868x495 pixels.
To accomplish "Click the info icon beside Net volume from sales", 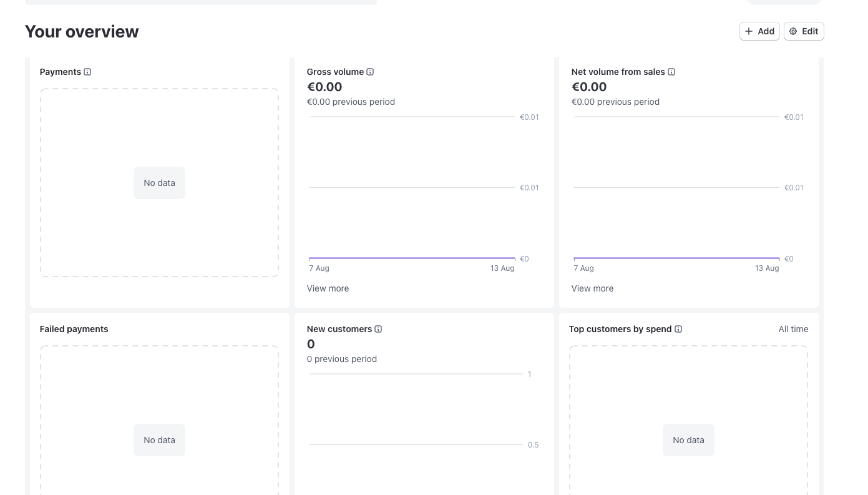I will click(671, 72).
